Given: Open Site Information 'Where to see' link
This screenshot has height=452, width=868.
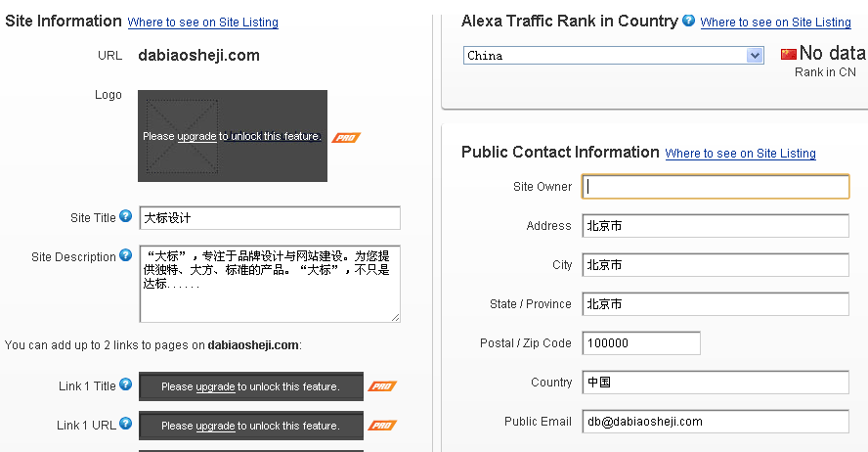Looking at the screenshot, I should pyautogui.click(x=202, y=23).
